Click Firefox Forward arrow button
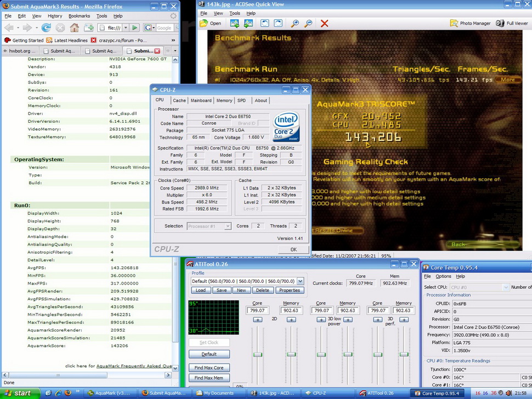The image size is (532, 399). [27, 28]
